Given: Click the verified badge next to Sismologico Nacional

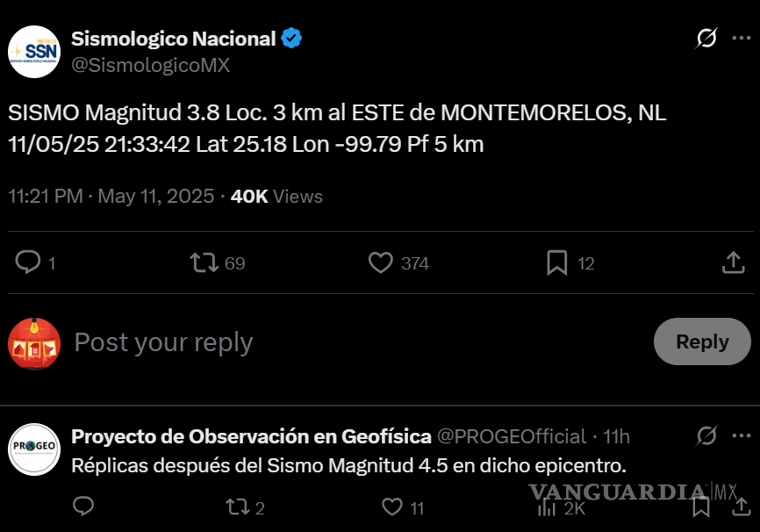Looking at the screenshot, I should (x=290, y=37).
